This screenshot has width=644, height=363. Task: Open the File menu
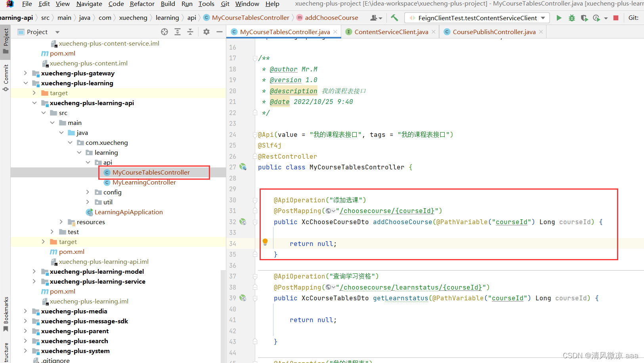point(27,4)
